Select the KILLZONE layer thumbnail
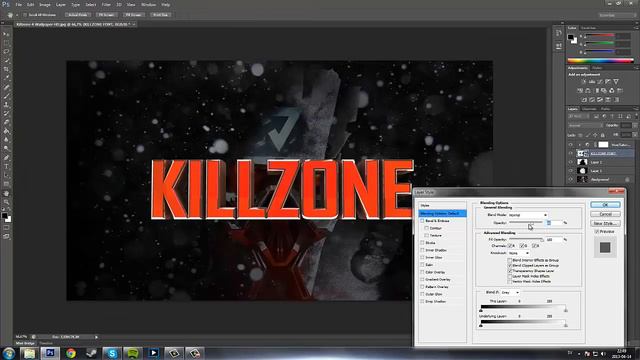 click(582, 153)
